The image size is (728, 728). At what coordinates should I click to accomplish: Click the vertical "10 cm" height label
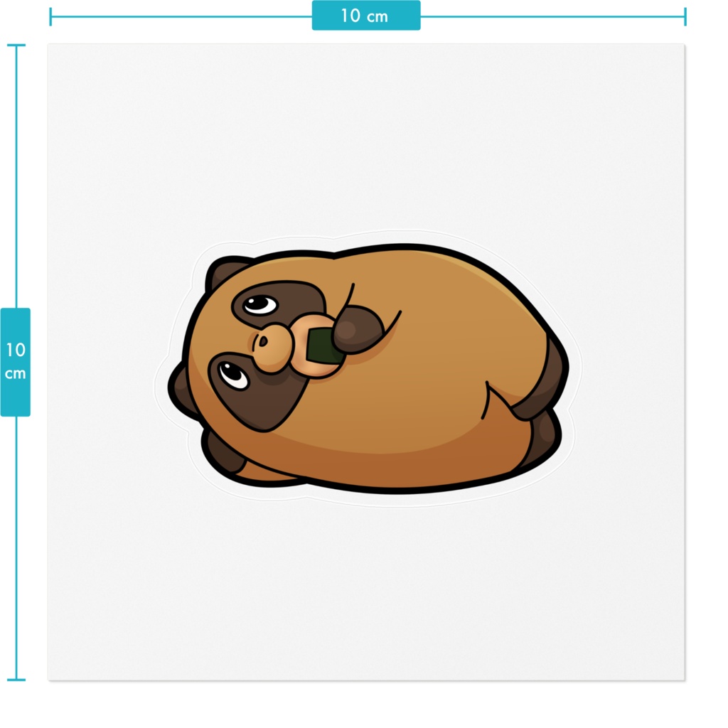pyautogui.click(x=16, y=362)
